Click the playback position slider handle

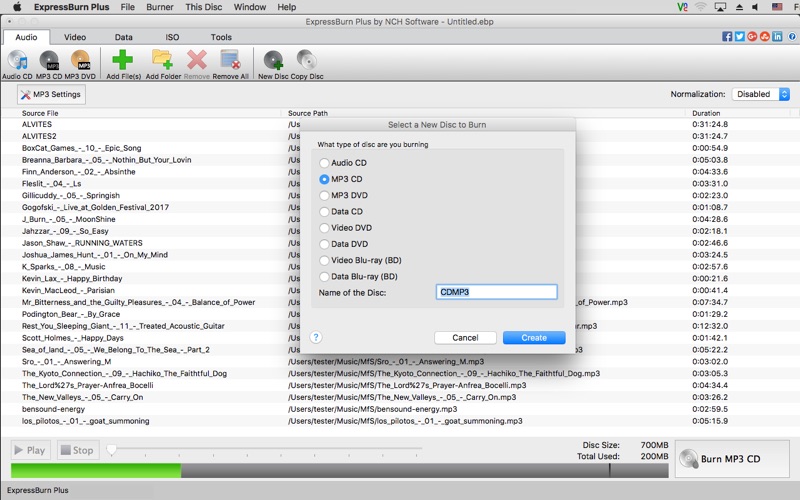(111, 449)
